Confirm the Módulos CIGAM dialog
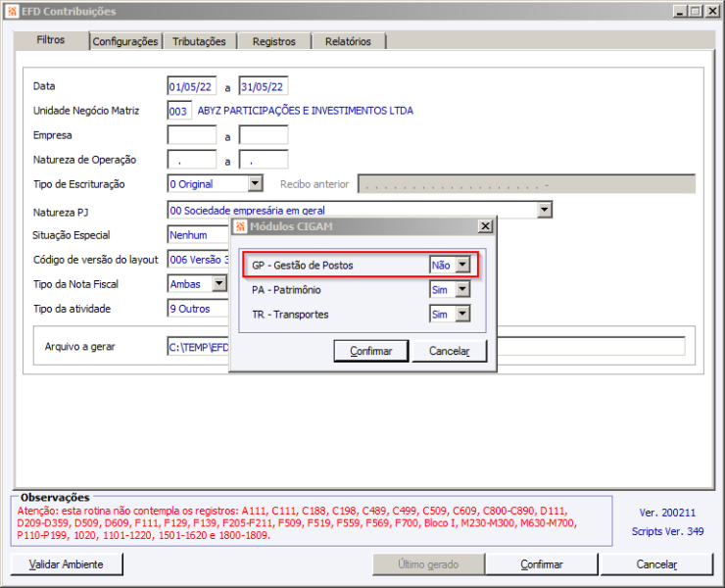Image resolution: width=725 pixels, height=588 pixels. click(370, 351)
